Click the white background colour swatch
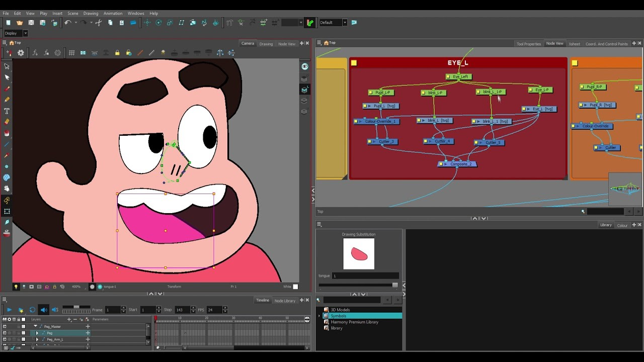644x362 pixels. click(295, 287)
